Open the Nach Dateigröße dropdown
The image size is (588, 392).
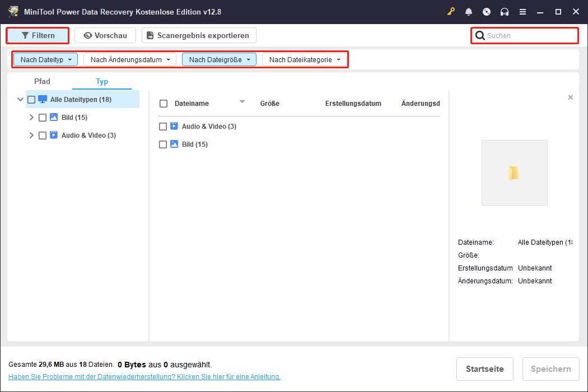pyautogui.click(x=219, y=59)
